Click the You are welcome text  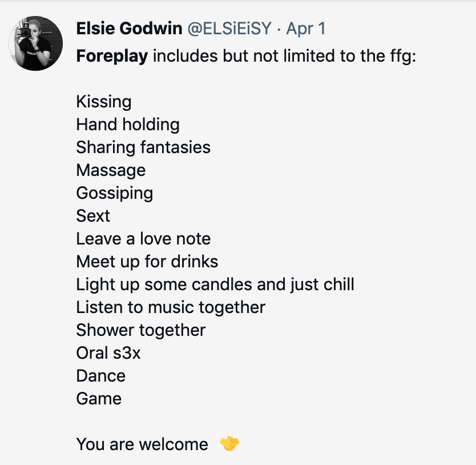coord(142,444)
